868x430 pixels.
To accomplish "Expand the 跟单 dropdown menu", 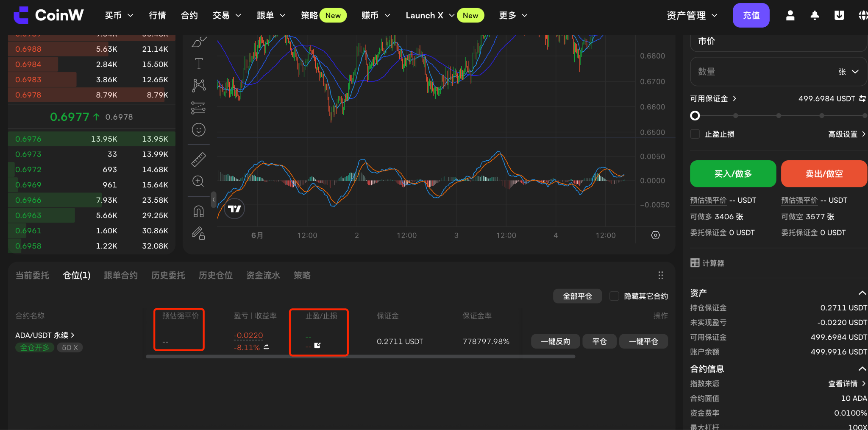I will tap(271, 16).
